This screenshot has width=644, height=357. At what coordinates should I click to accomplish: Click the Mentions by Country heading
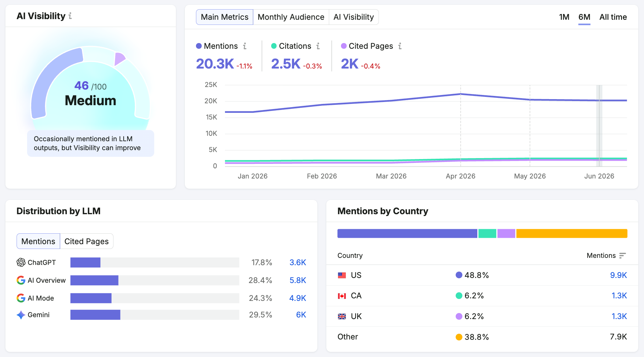point(383,211)
